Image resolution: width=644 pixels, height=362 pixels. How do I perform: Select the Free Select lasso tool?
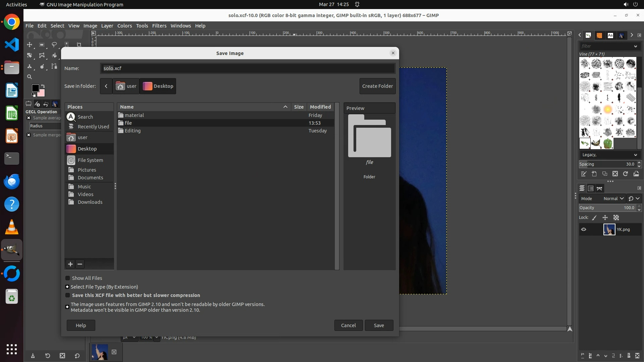54,45
